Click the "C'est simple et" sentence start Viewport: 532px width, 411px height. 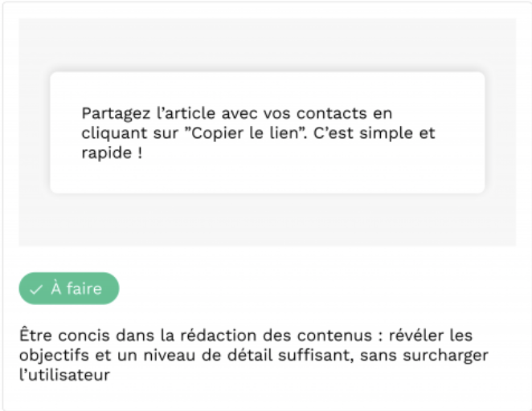tap(374, 133)
